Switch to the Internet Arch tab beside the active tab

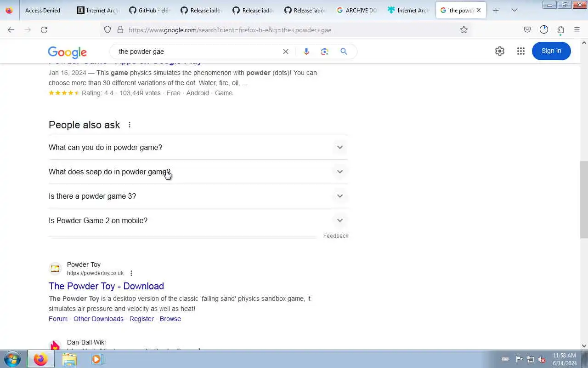click(x=409, y=10)
